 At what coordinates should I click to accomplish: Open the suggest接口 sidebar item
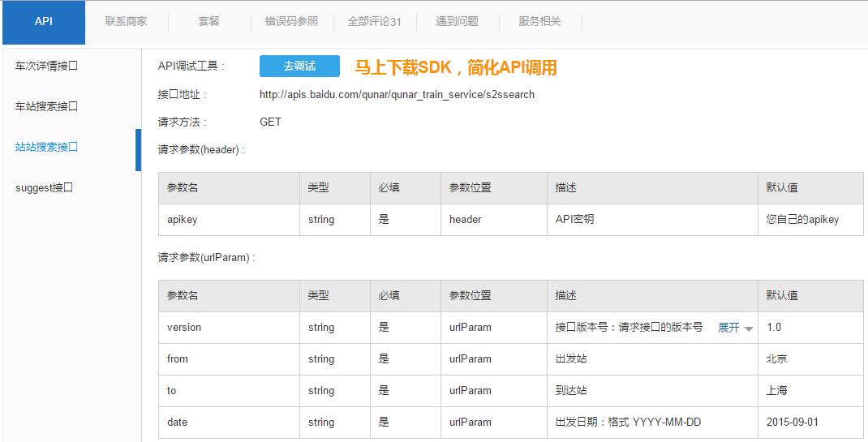coord(44,187)
